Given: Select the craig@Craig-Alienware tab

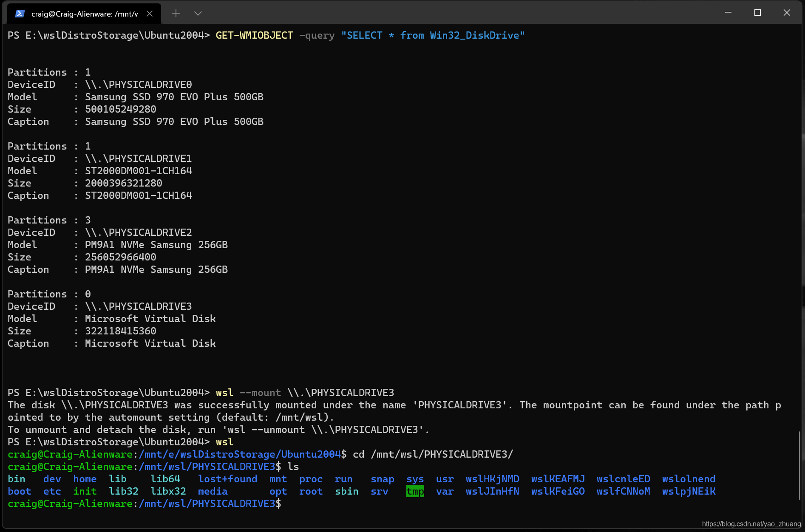Looking at the screenshot, I should (84, 14).
